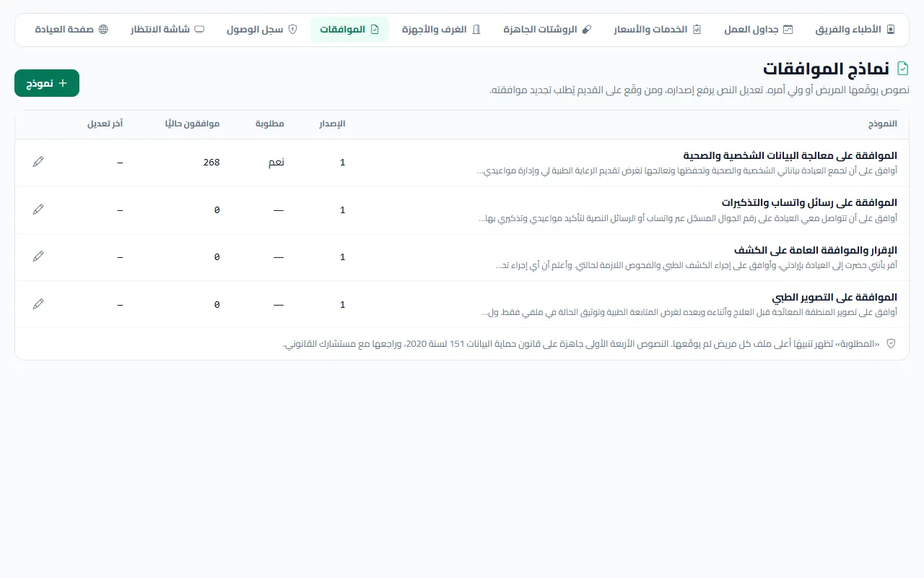Click description text starting أقر بأني حضرت إلى العيادة
This screenshot has width=924, height=578.
pyautogui.click(x=697, y=265)
